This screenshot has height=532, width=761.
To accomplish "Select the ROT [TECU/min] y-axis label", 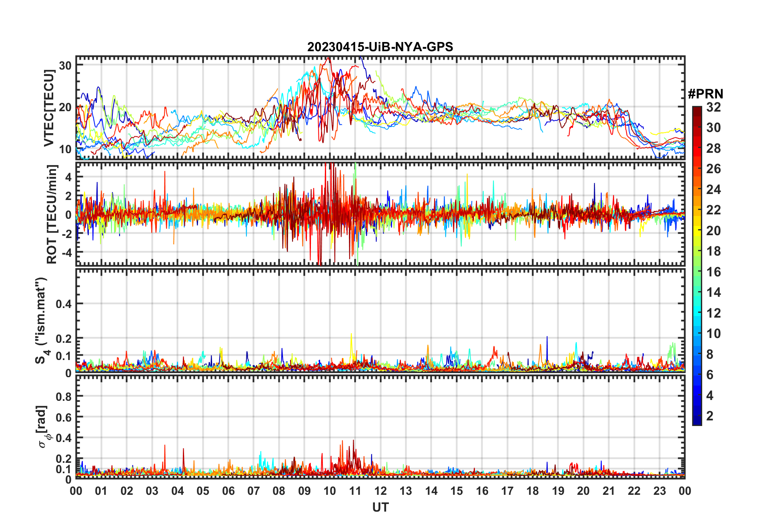I will coord(52,214).
